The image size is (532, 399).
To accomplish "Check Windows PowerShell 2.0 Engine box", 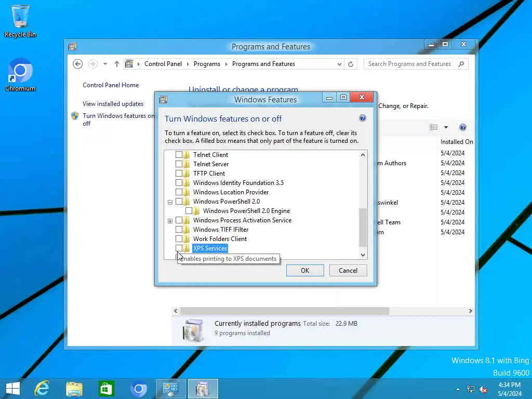I will pos(189,211).
